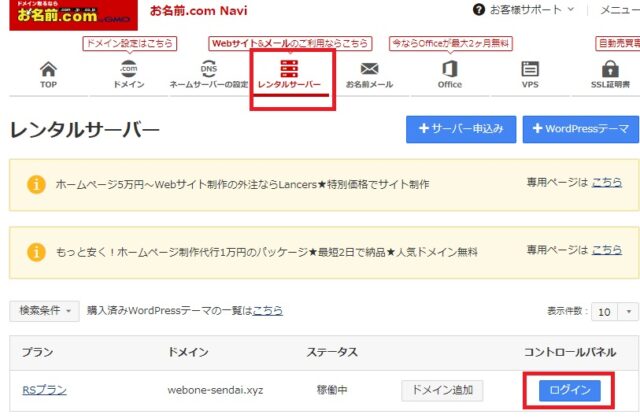
Task: Click the お名前.com logo
Action: point(73,15)
